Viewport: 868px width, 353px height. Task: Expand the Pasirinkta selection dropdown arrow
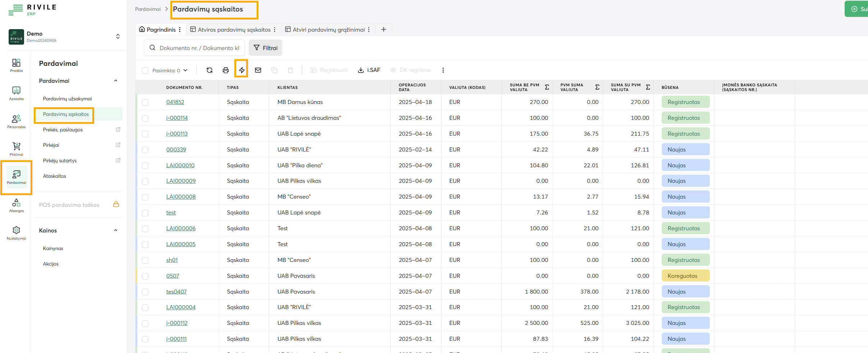click(x=185, y=71)
